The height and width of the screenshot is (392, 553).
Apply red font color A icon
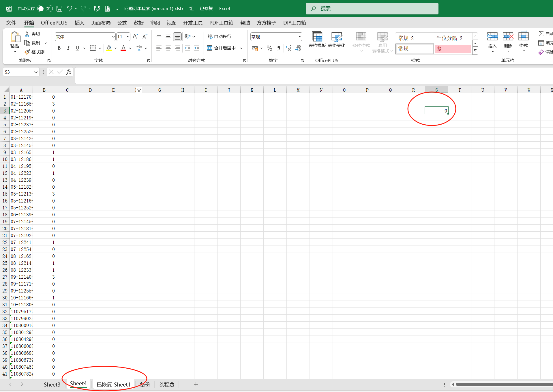point(123,48)
